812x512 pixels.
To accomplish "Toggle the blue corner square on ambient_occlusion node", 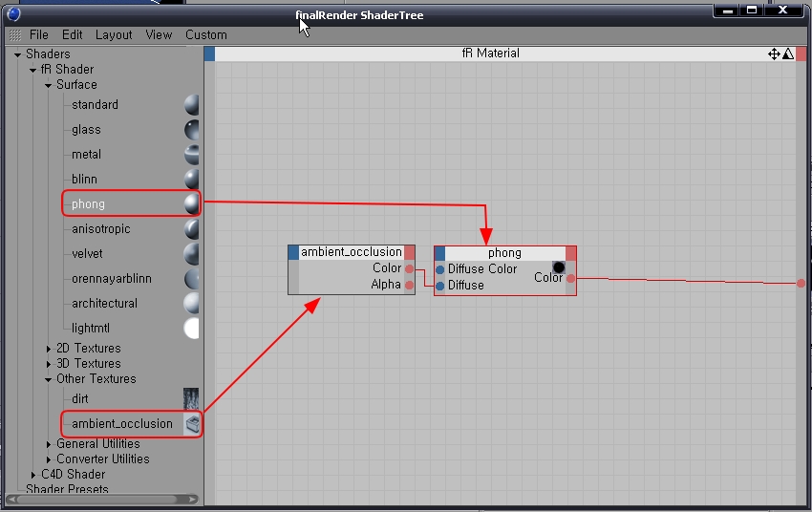I will coord(294,252).
